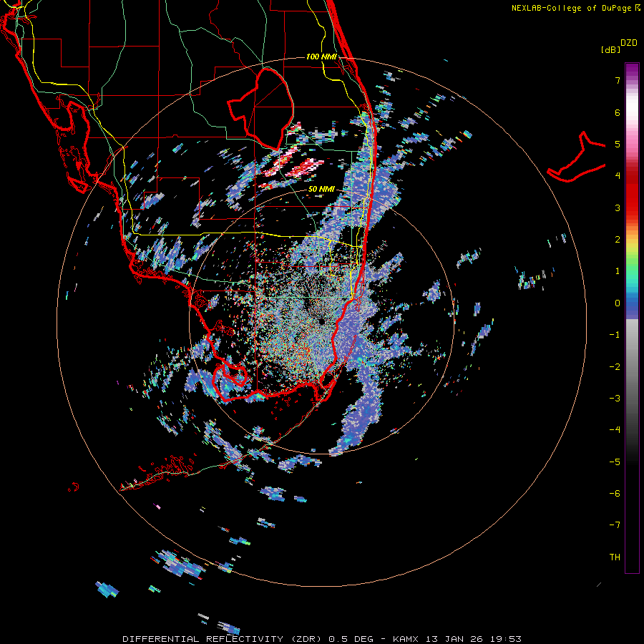Click the black radar site dot at the ring center
The width and height of the screenshot is (644, 644).
click(x=322, y=321)
